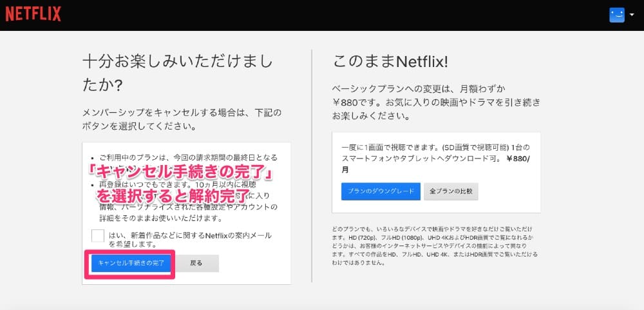Click the bullet text ご利用中のプランは
Screen dimensions: 644x310
[136, 157]
